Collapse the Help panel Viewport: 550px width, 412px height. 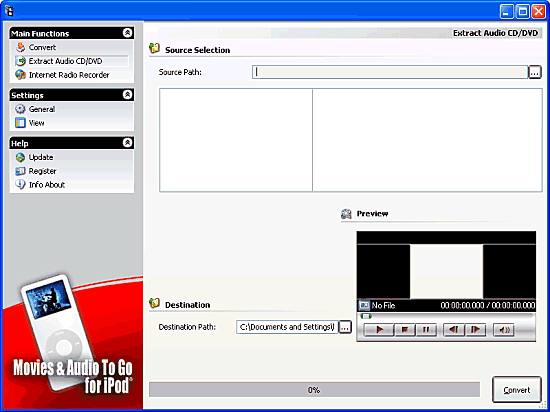click(x=128, y=143)
